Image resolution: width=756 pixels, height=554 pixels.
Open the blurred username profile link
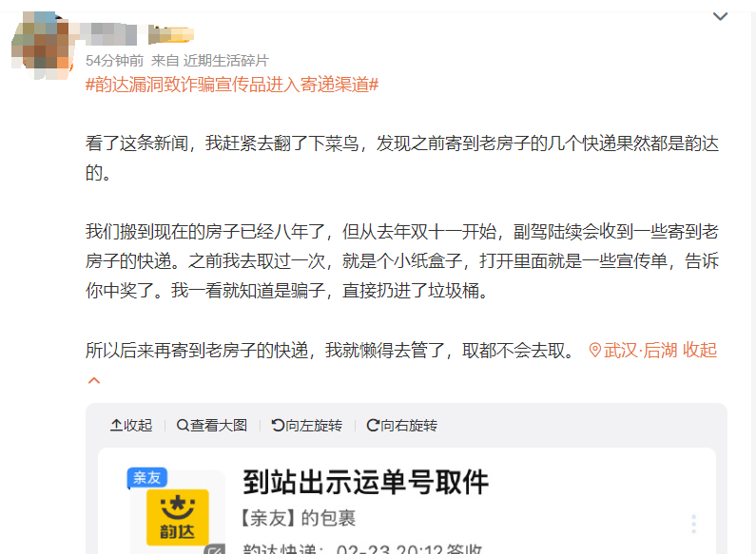coord(110,34)
